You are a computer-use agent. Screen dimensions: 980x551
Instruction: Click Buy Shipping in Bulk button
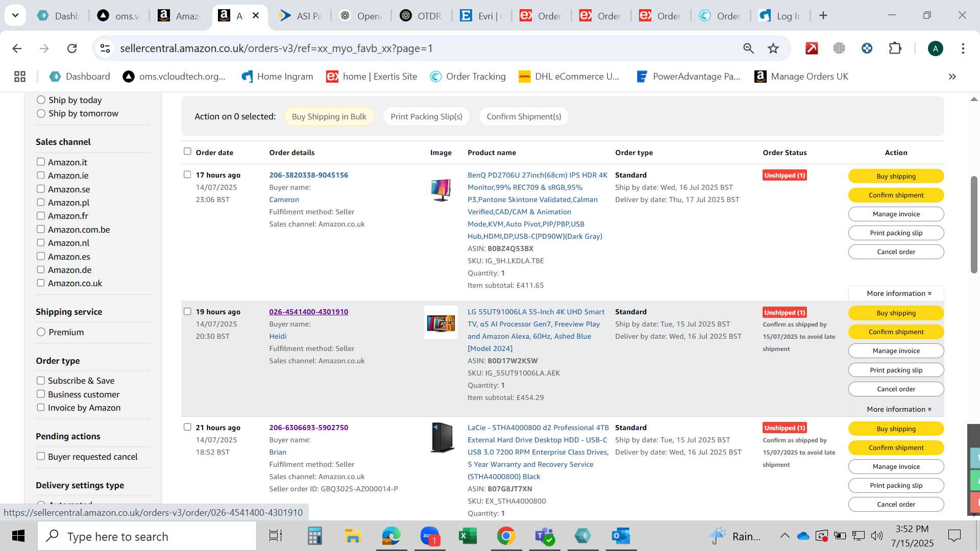point(329,116)
